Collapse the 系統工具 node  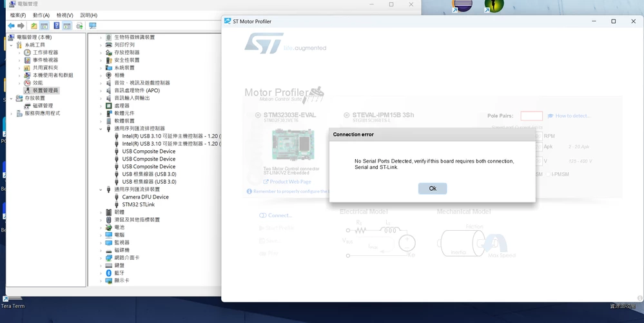pos(11,44)
